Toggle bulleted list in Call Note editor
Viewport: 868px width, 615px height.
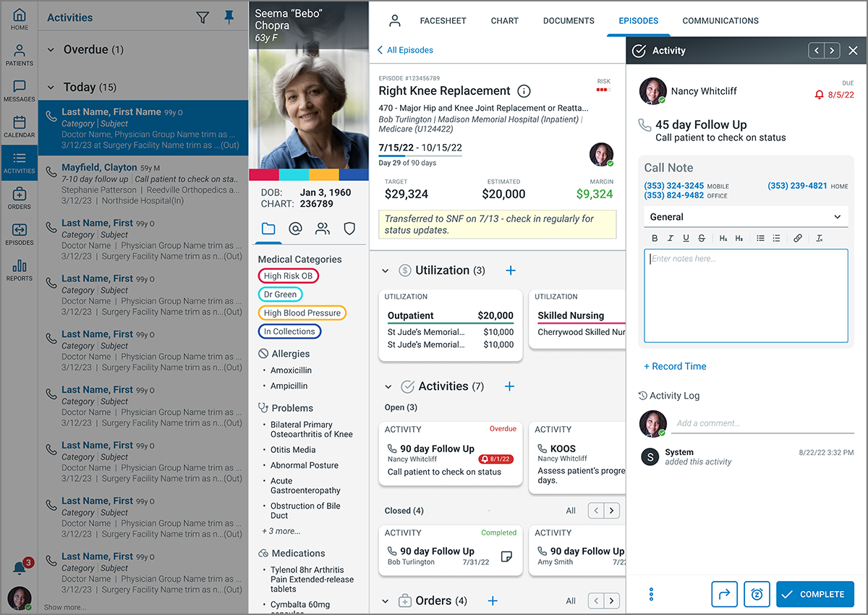(x=760, y=238)
